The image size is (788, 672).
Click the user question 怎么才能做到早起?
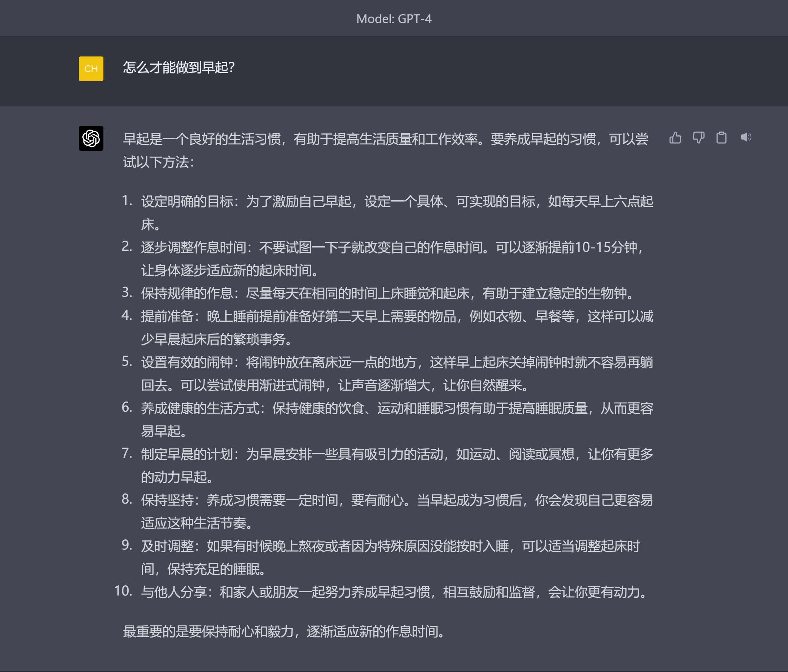(179, 68)
